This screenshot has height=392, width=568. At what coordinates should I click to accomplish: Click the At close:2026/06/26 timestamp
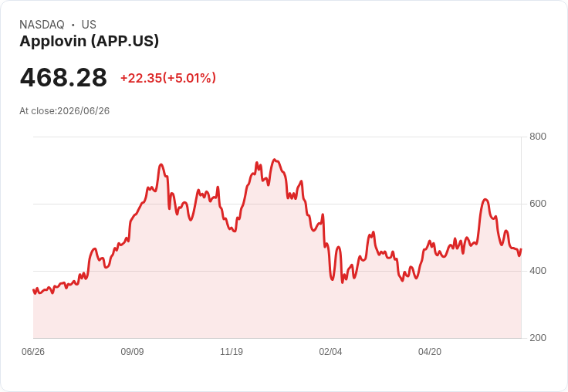point(65,111)
